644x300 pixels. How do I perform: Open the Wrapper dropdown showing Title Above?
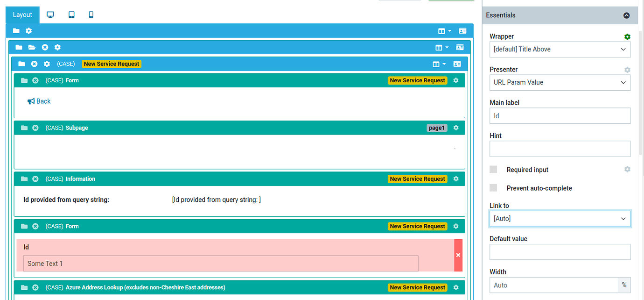(560, 49)
